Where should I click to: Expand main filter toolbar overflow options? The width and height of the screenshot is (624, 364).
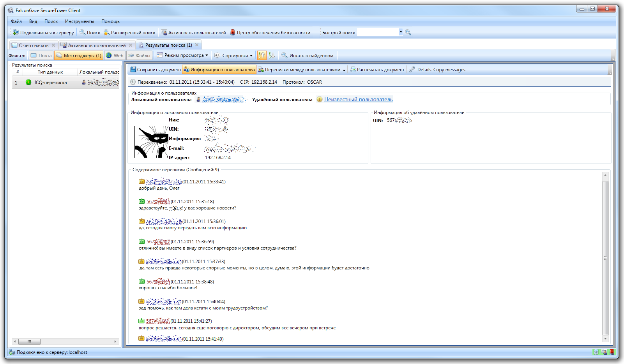coord(613,58)
